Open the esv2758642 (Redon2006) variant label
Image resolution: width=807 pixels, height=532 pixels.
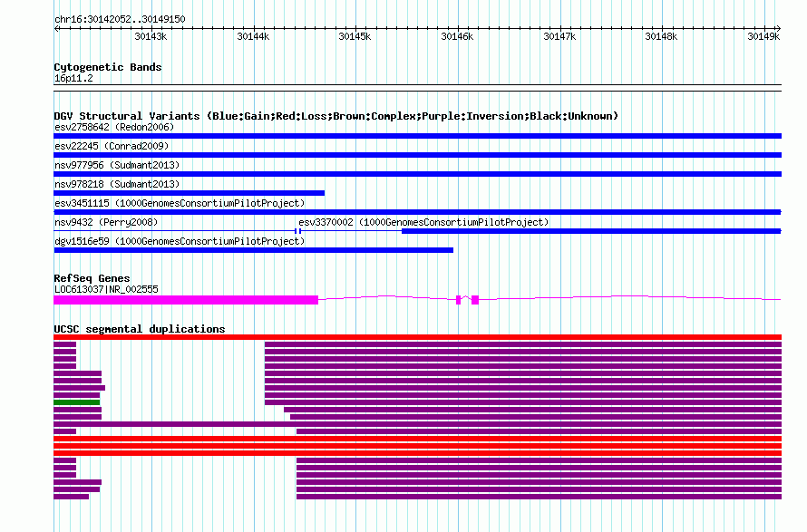tap(114, 127)
